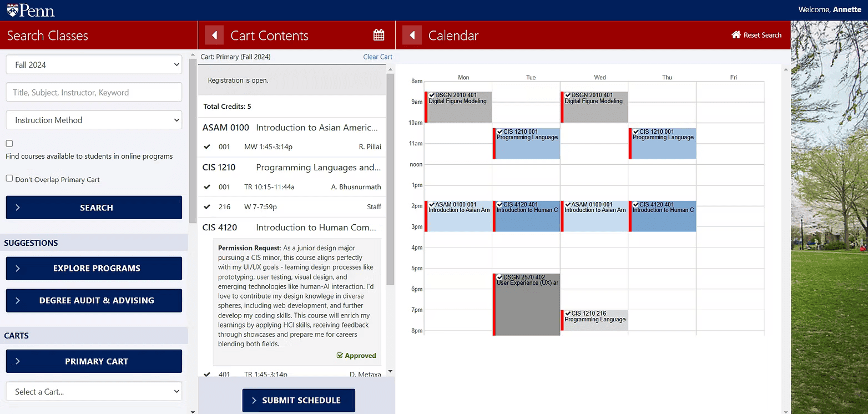Image resolution: width=868 pixels, height=414 pixels.
Task: Open the Fall 2024 term dropdown
Action: 94,64
